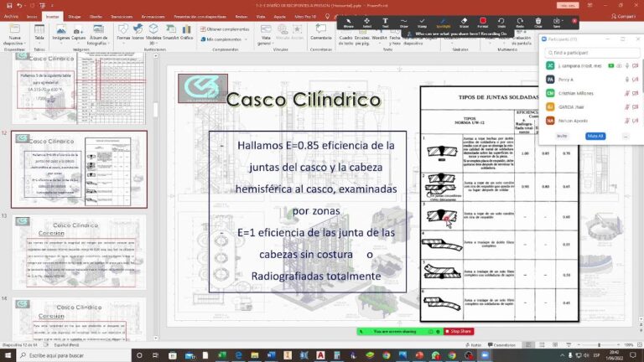Click Comentarios in the status bar

(501, 345)
